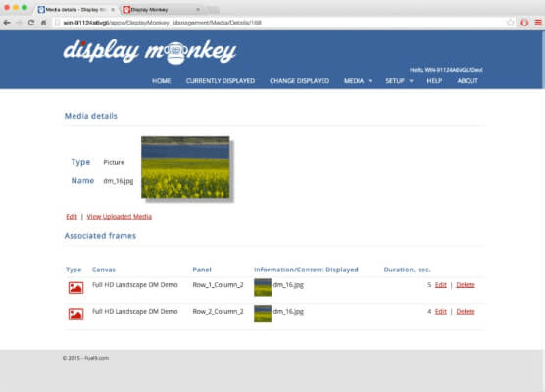Close the Display Monkey tab
Image resolution: width=545 pixels, height=392 pixels.
tap(198, 10)
